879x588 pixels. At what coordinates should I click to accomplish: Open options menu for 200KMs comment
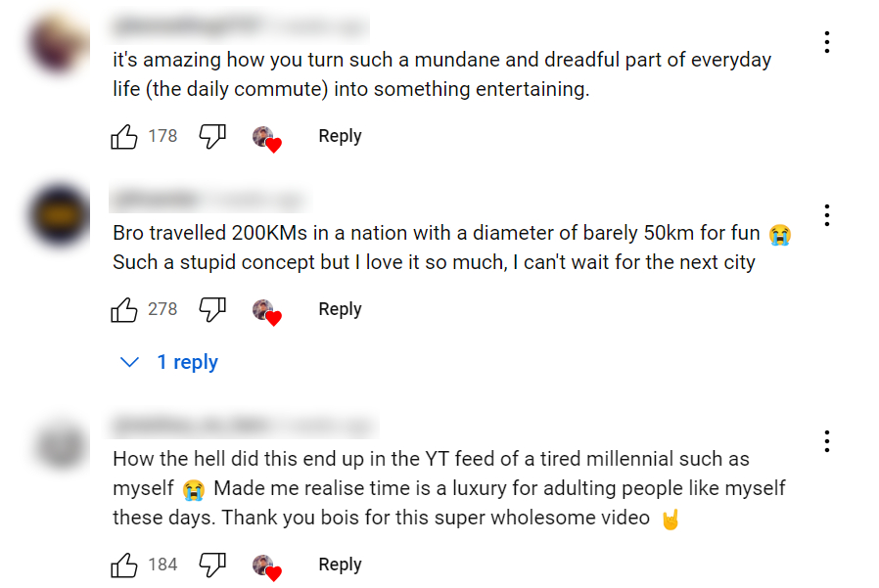click(827, 215)
